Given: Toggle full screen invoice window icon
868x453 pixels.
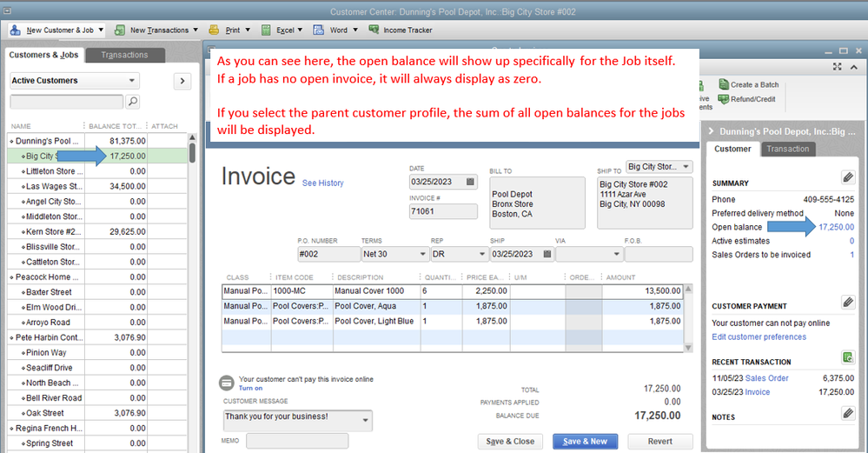Looking at the screenshot, I should pyautogui.click(x=837, y=66).
